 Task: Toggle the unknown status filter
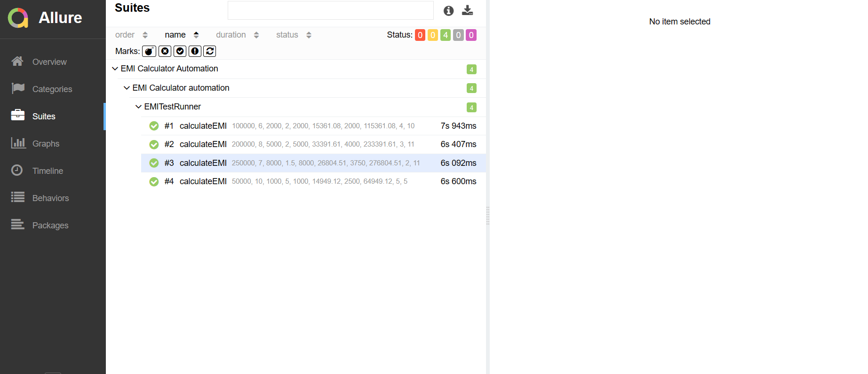coord(471,35)
